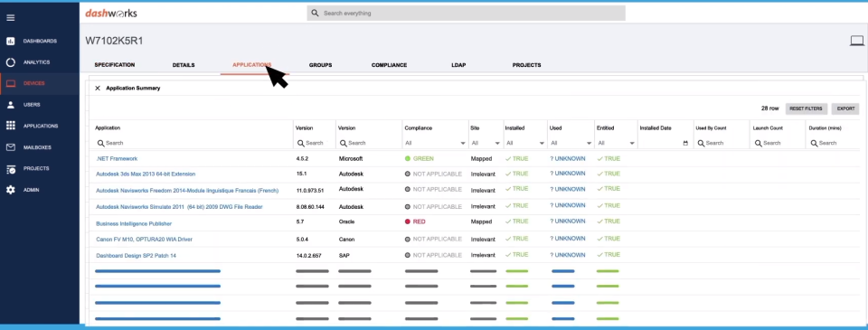868x330 pixels.
Task: Click the Application column search field
Action: 193,143
